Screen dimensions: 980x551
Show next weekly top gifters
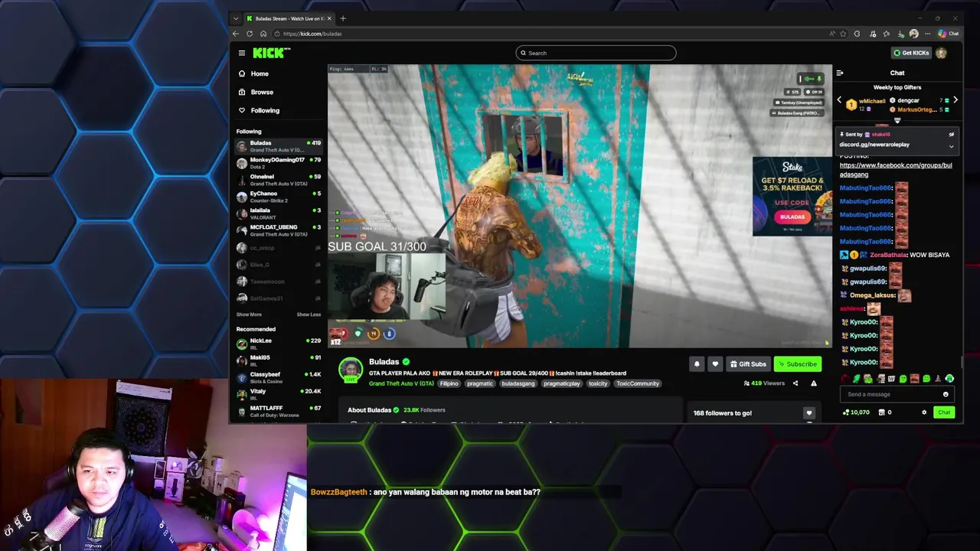955,100
